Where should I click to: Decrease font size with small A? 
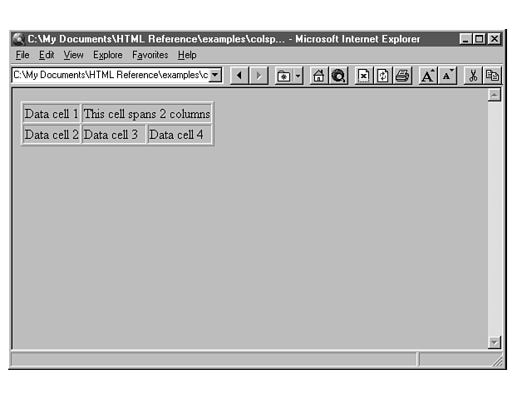pos(447,76)
